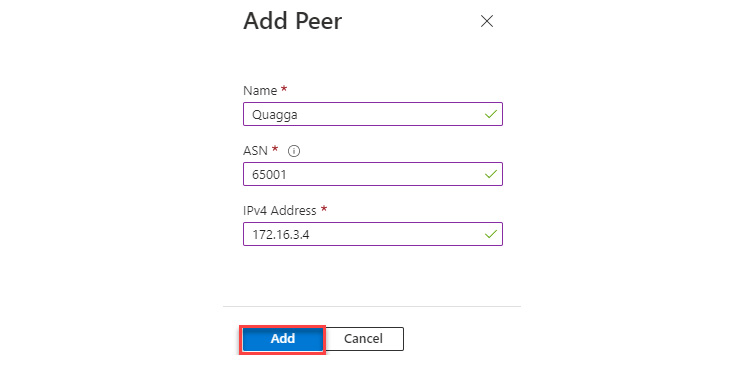Focus the Name input field

372,114
